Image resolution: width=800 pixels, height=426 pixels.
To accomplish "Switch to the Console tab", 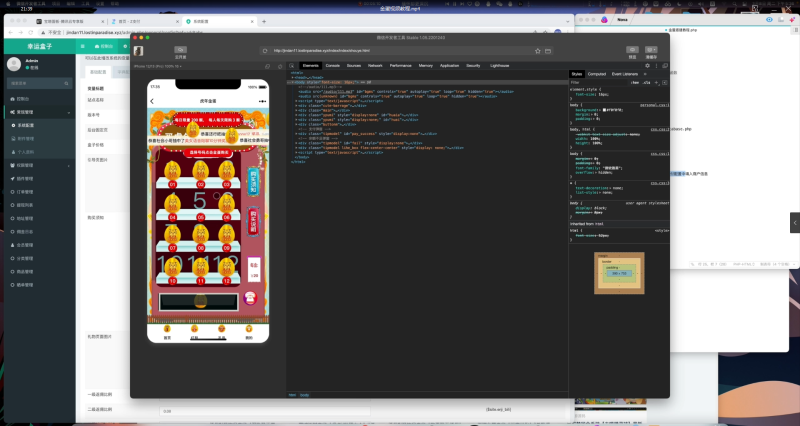I will [x=333, y=66].
